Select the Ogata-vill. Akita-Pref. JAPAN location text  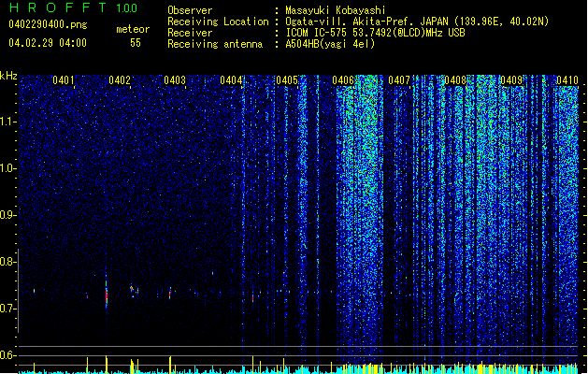[x=417, y=22]
